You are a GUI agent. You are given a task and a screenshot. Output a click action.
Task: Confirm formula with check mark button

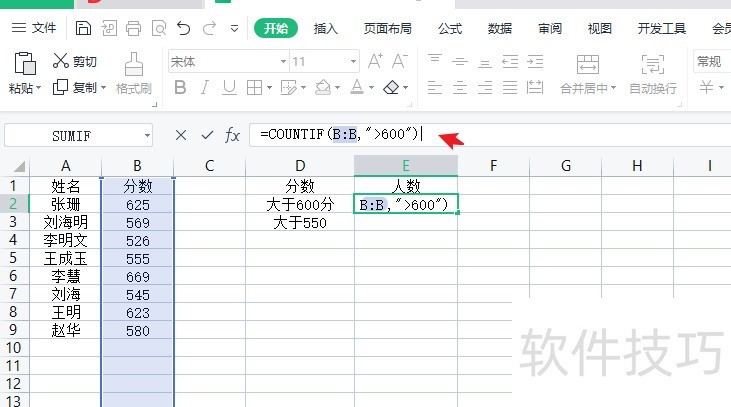pyautogui.click(x=207, y=135)
